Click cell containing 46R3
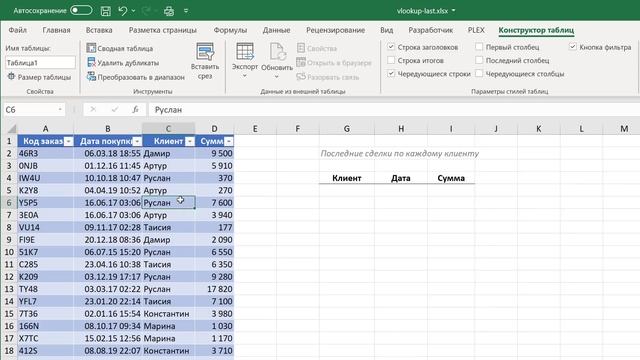The image size is (640, 360). (45, 153)
